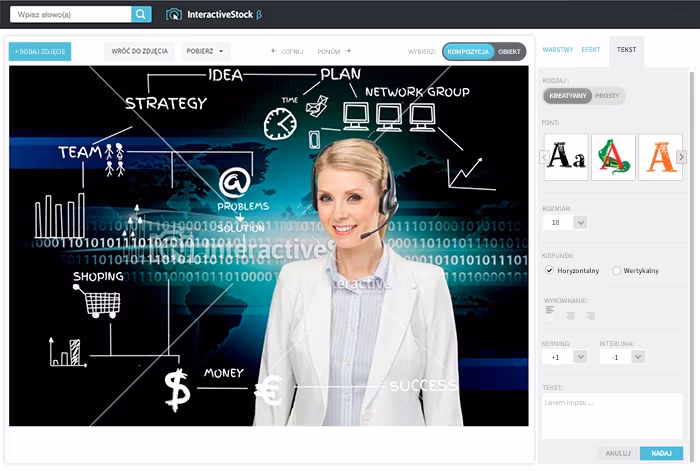This screenshot has height=471, width=700.
Task: Select Wertykalny text direction
Action: [x=617, y=271]
